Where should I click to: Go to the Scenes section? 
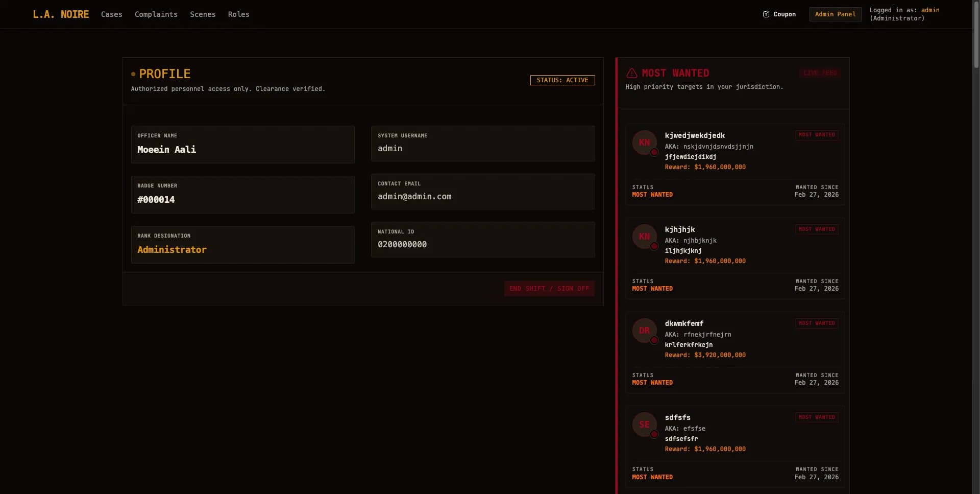[x=203, y=14]
